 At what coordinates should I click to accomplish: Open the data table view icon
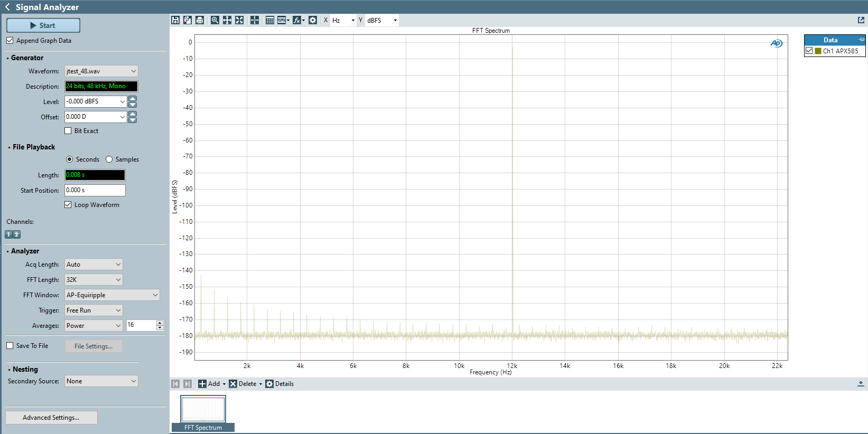pos(270,20)
